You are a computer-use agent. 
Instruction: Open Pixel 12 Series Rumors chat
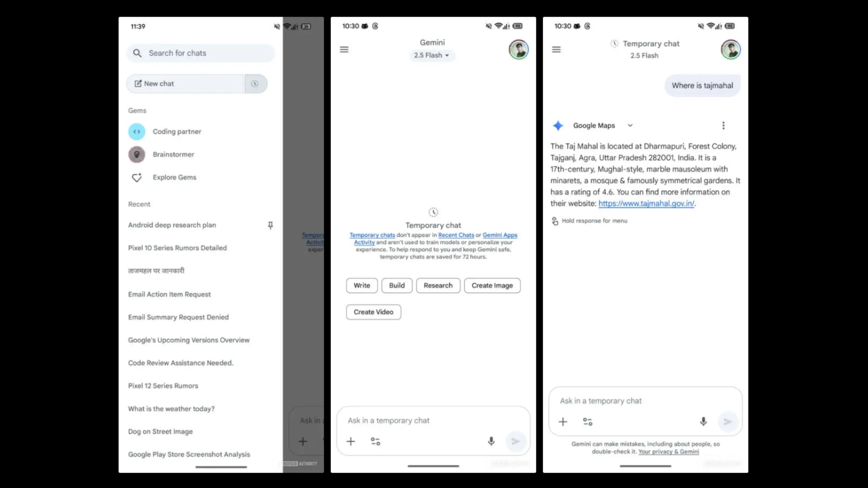(x=163, y=386)
